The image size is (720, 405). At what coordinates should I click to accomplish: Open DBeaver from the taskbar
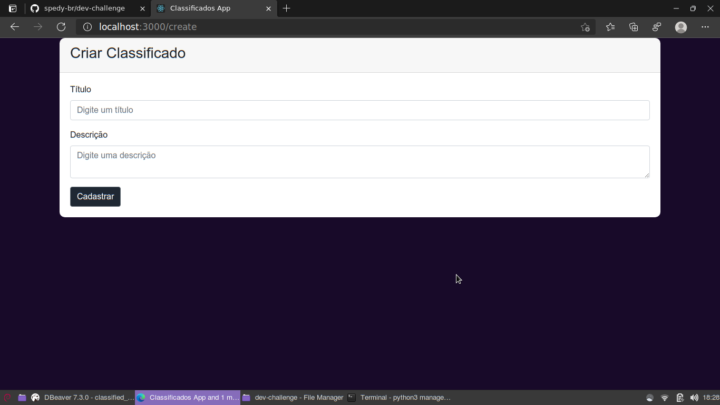82,397
